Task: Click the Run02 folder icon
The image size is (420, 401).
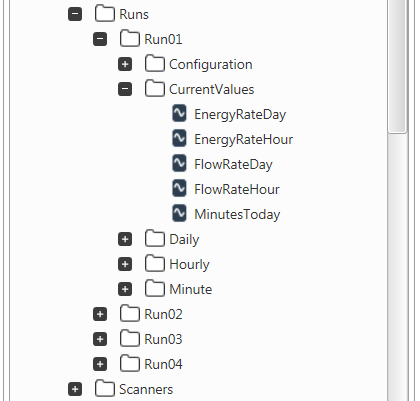Action: point(130,313)
